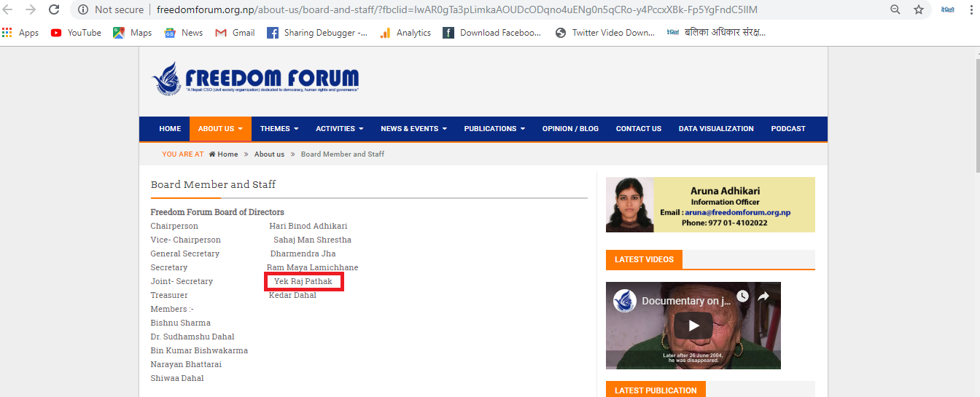Click the Share arrow on video
Image resolution: width=980 pixels, height=397 pixels.
point(763,296)
